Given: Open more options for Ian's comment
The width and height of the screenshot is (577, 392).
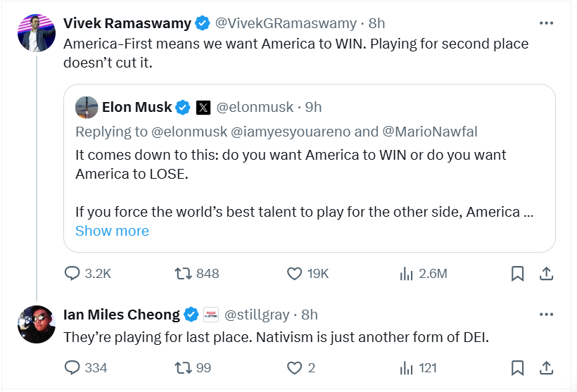Looking at the screenshot, I should pos(546,314).
